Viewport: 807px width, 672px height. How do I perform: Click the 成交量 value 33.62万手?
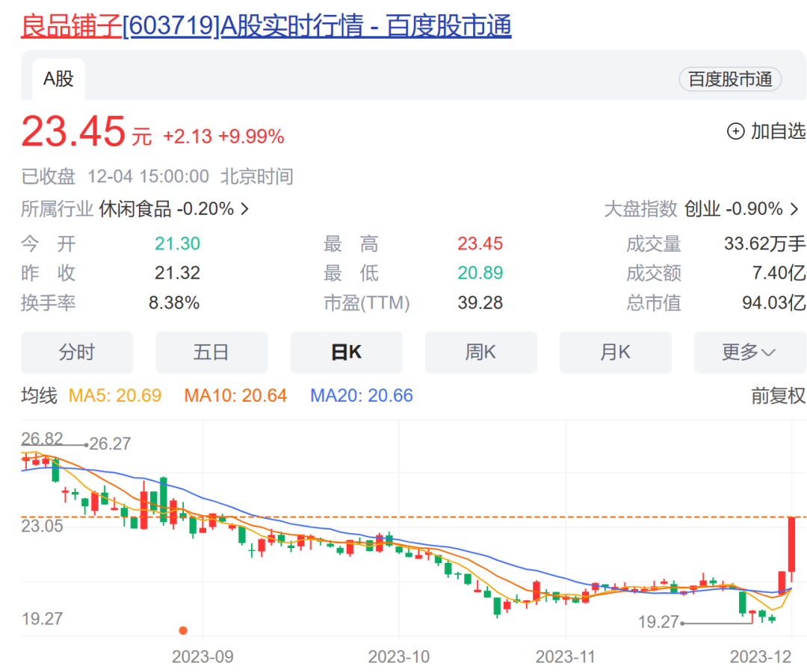point(765,243)
